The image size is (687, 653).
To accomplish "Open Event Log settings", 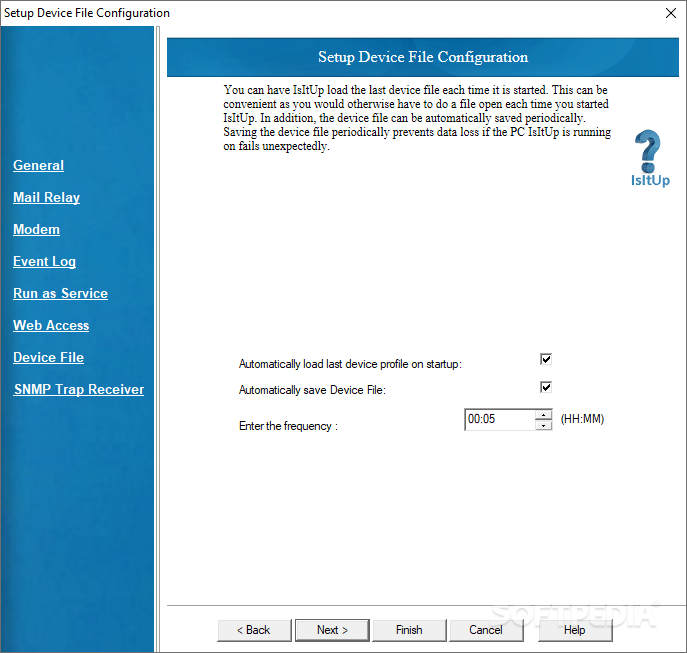I will 44,261.
